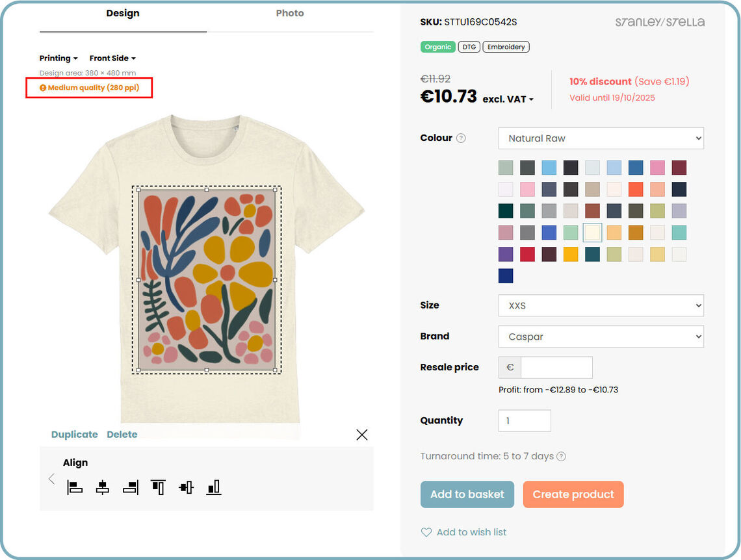
Task: Open the Size dropdown showing XXS
Action: (x=601, y=305)
